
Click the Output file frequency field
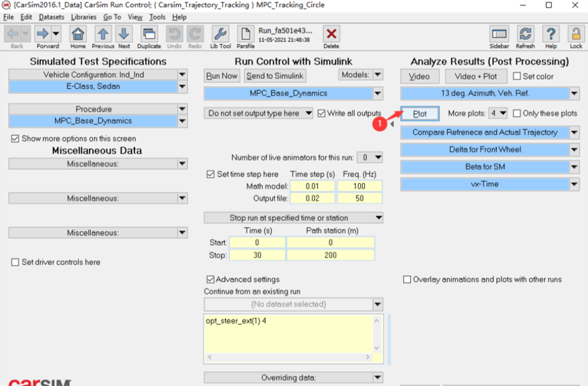pos(359,198)
